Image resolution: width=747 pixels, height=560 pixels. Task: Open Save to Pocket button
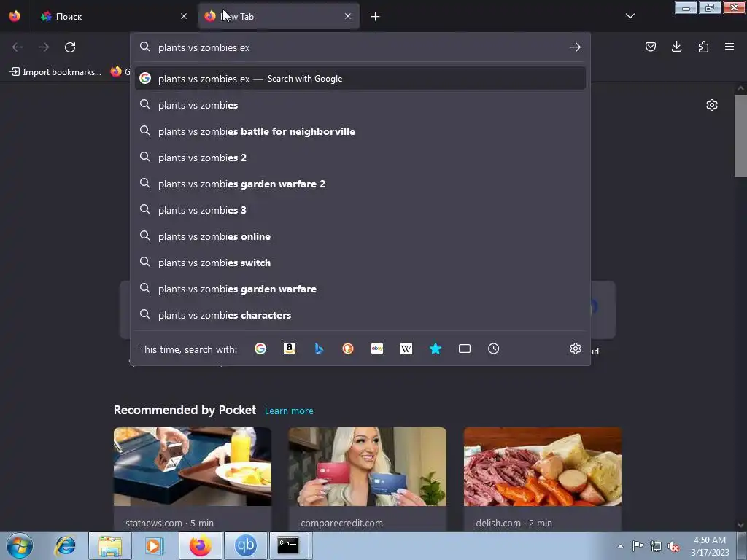point(650,47)
